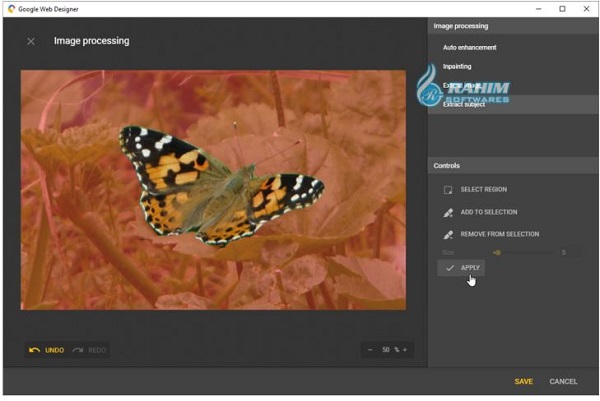Zoom out with the minus icon
Viewport: 600px width, 401px height.
370,350
